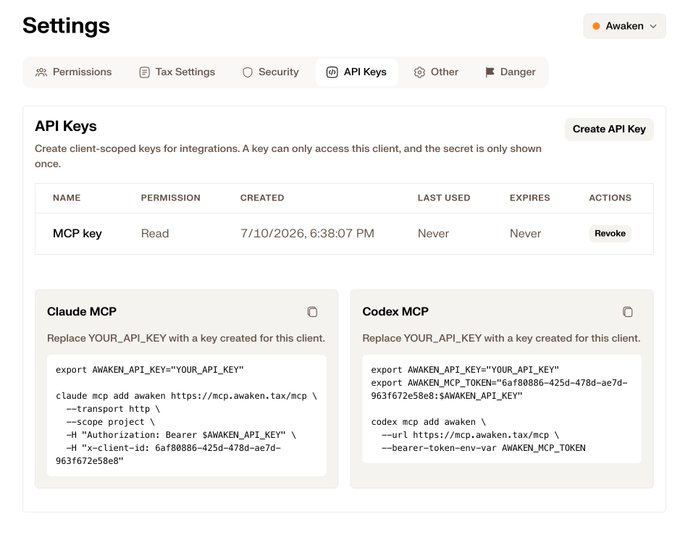Click the Codex MCP heading

coord(395,311)
